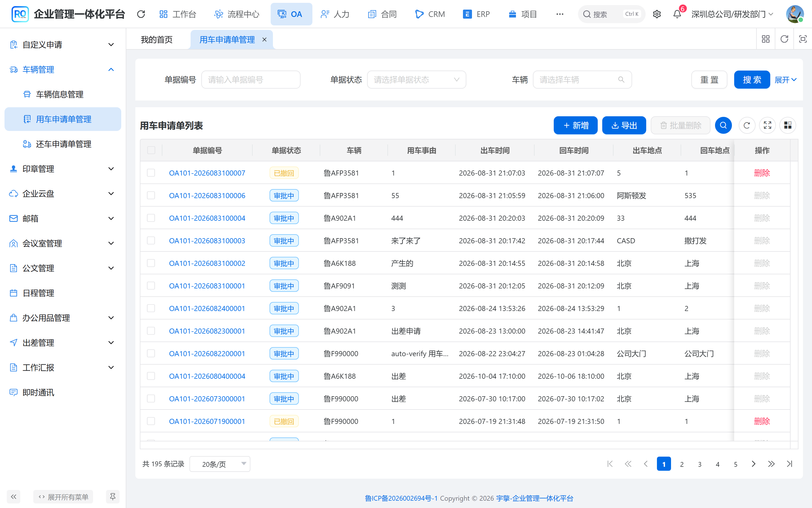The height and width of the screenshot is (508, 812).
Task: Open the 流程中心 top menu
Action: click(237, 14)
